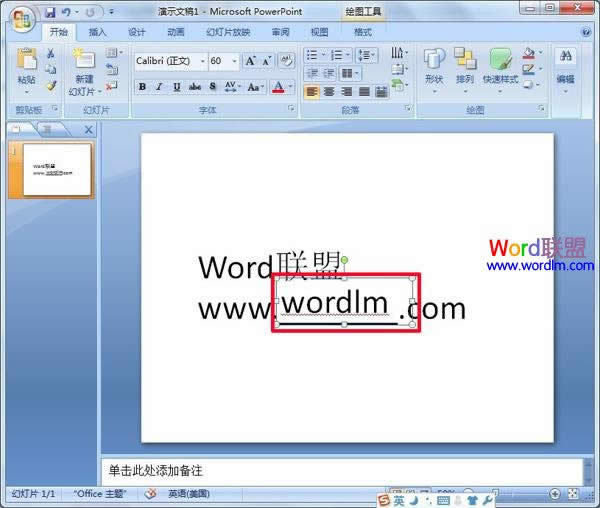Open the 绘图 dialog launcher

541,109
